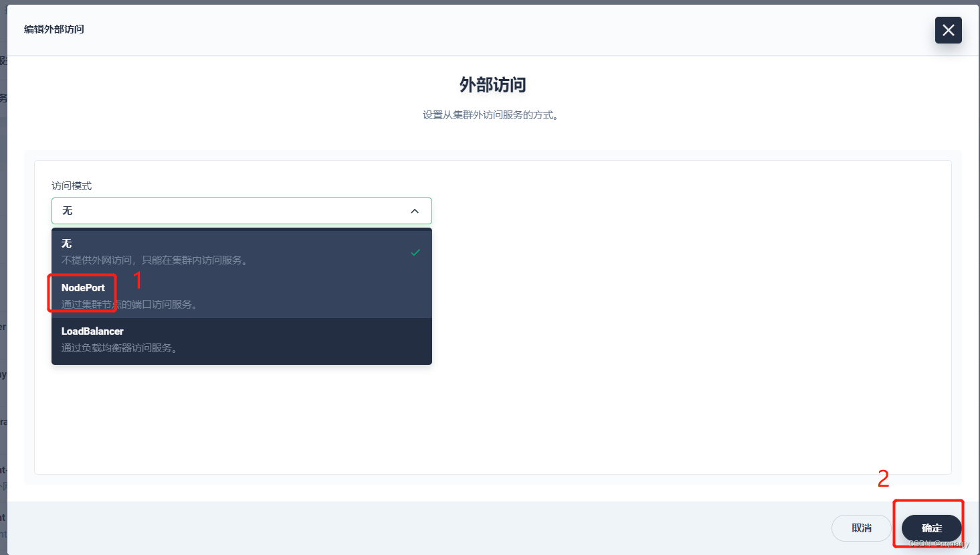Click the green checkmark beside 无
980x555 pixels.
(x=415, y=252)
